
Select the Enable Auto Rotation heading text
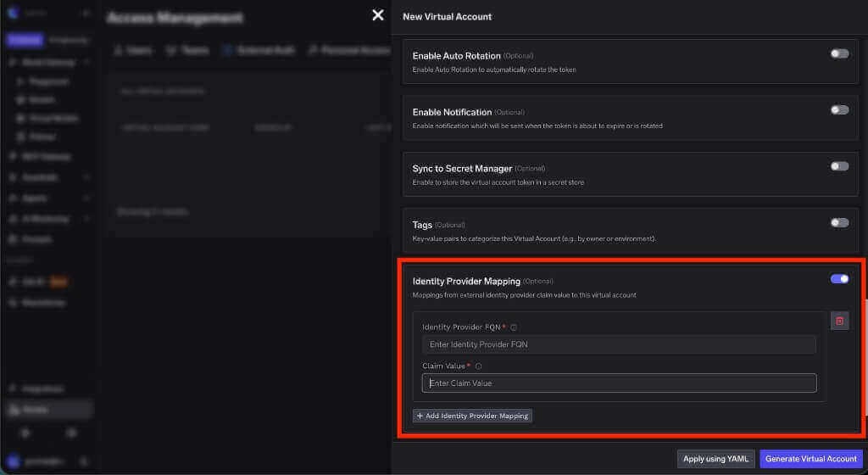(456, 56)
